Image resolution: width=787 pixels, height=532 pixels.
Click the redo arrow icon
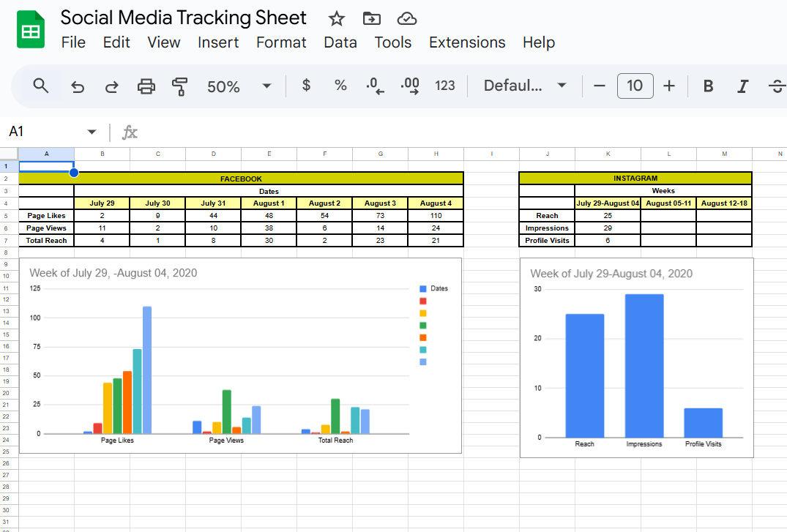[x=112, y=86]
